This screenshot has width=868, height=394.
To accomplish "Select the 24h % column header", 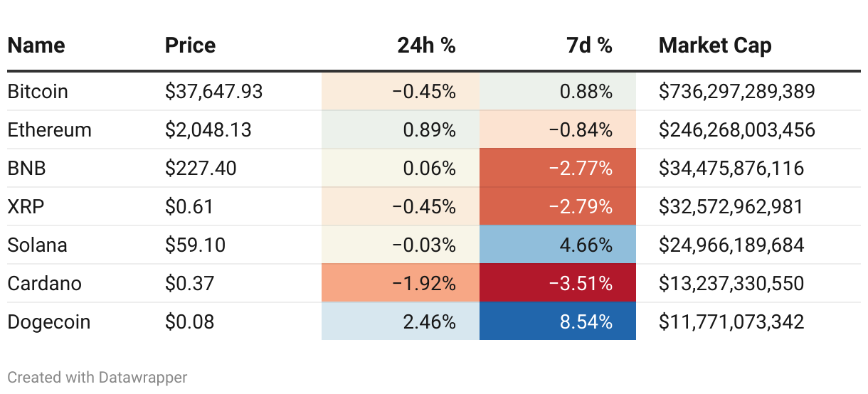I will [426, 46].
